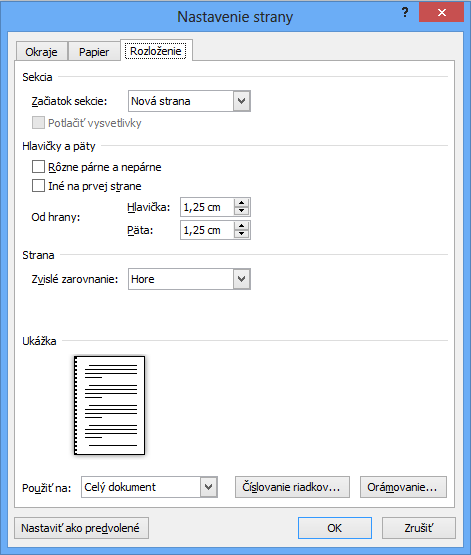Click Nastaviť ako predvolené button
This screenshot has height=555, width=471.
[x=81, y=528]
